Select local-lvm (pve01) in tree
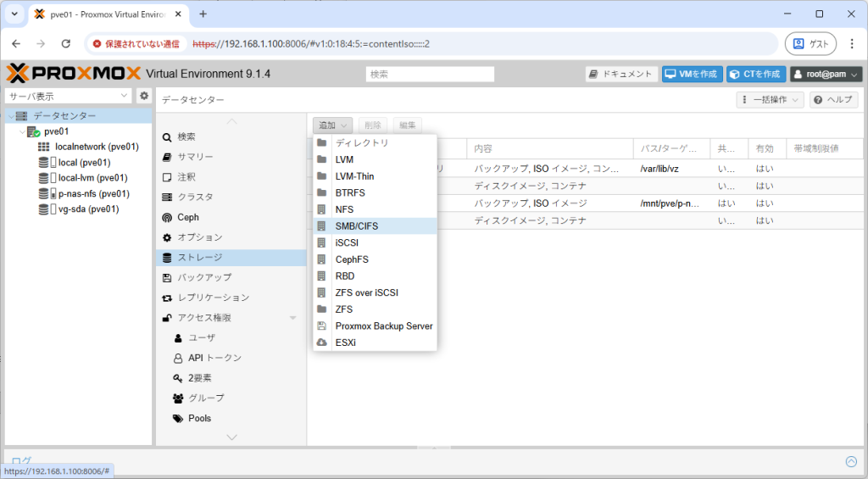 pos(93,178)
